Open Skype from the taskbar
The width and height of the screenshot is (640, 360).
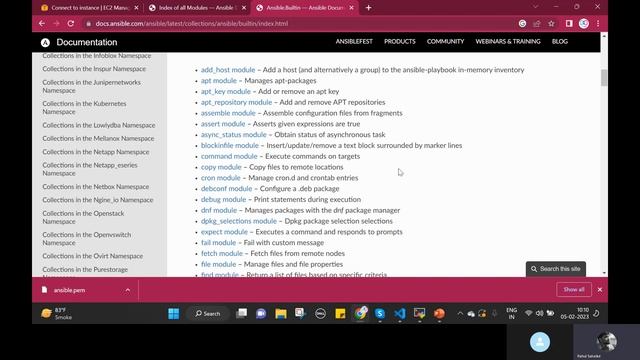380,313
